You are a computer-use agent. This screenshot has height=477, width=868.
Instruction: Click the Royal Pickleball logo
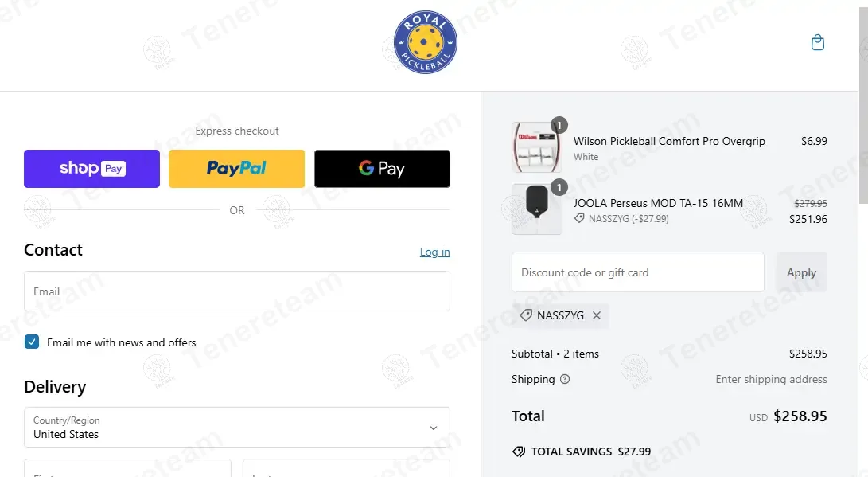click(x=425, y=42)
